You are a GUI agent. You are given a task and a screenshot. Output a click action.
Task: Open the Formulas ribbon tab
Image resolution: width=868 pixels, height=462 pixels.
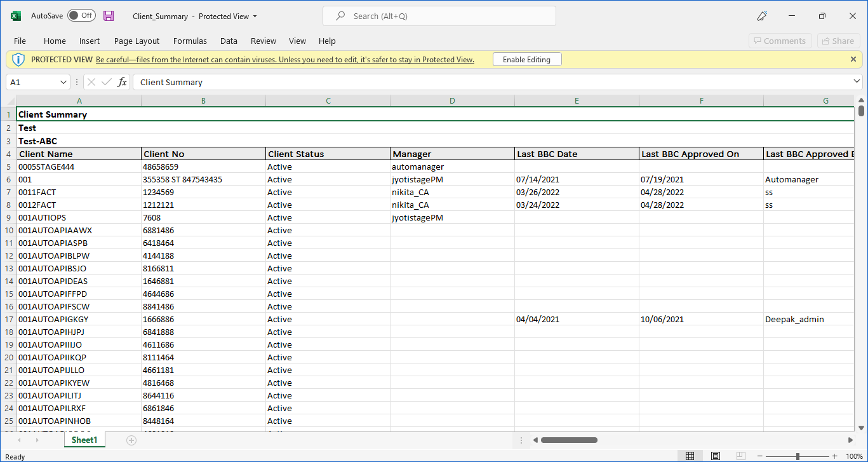pos(190,41)
